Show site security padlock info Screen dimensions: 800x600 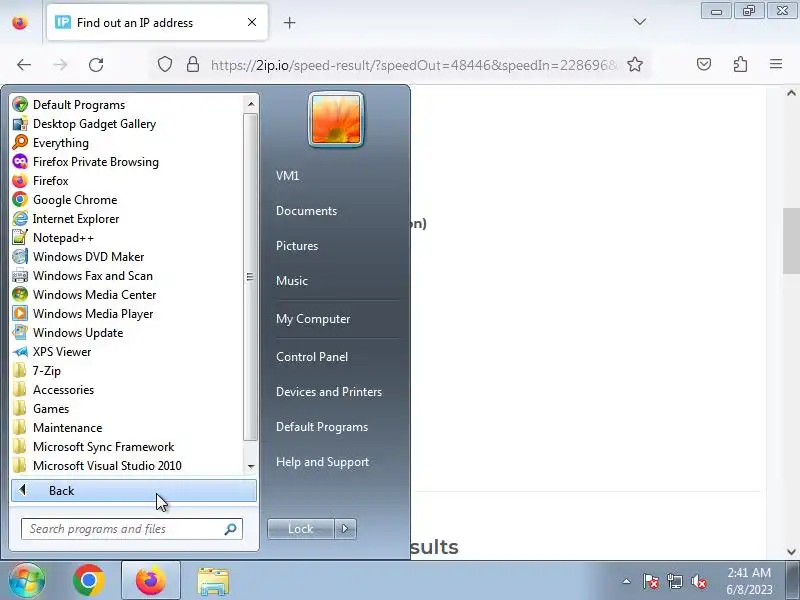click(x=193, y=64)
